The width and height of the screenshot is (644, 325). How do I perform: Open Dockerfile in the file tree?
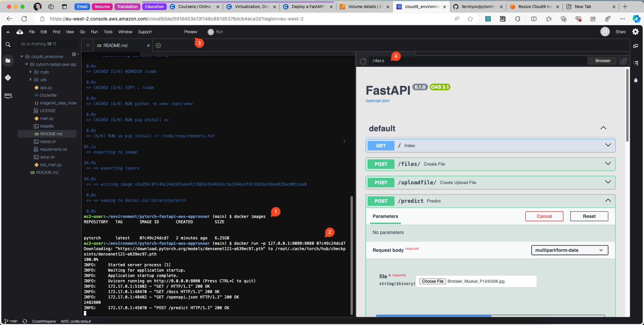pos(48,95)
